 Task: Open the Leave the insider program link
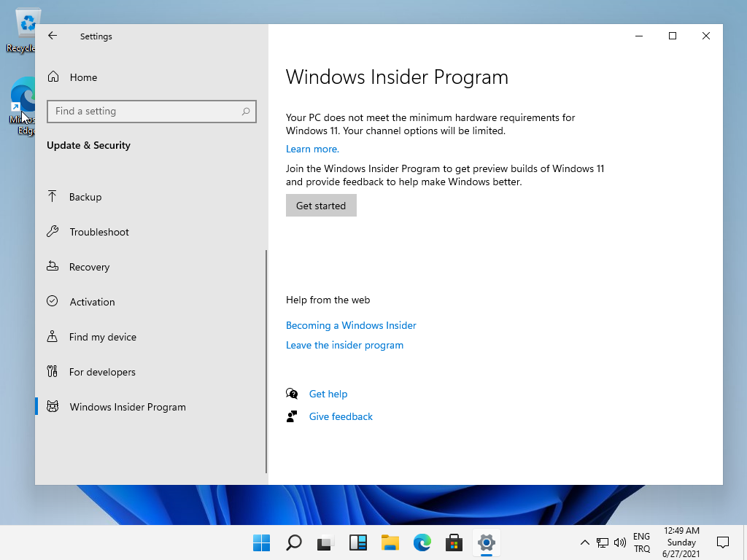(x=344, y=344)
